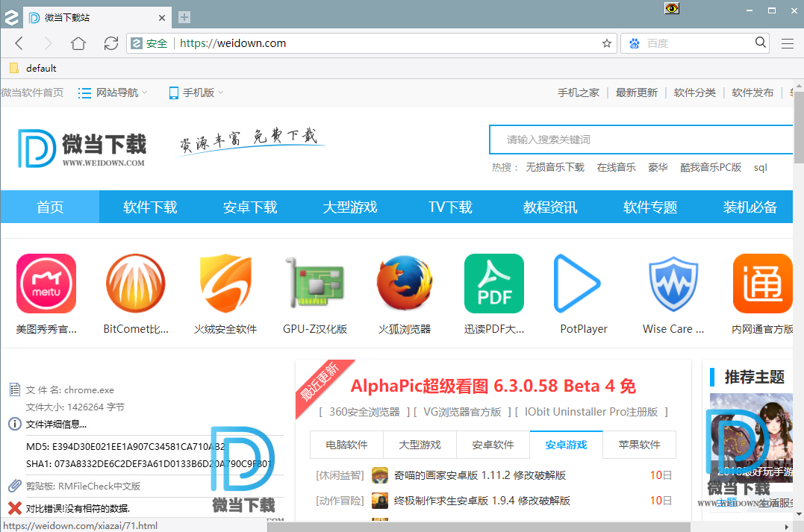The height and width of the screenshot is (532, 804).
Task: Open the VG浏览器官方版 link
Action: point(462,412)
